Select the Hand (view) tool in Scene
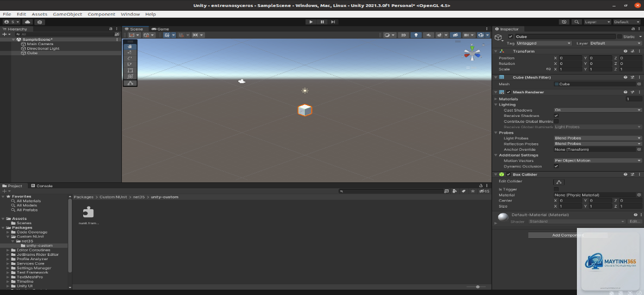The image size is (644, 295). (x=130, y=47)
